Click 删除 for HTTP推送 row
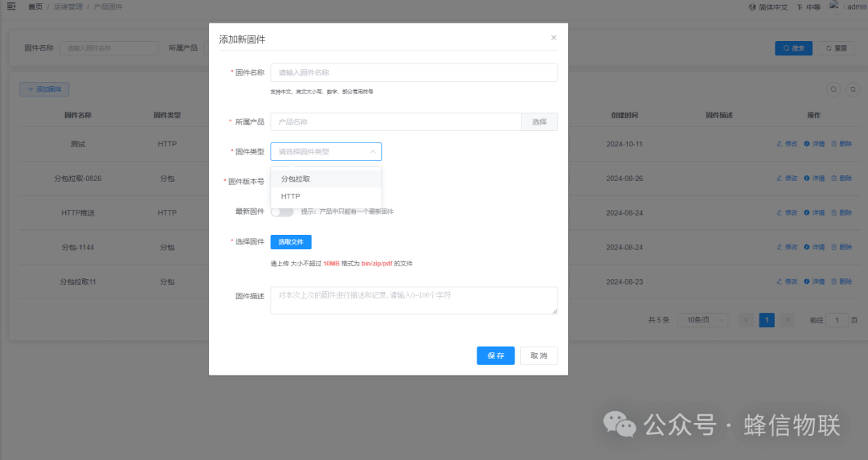868x460 pixels. tap(841, 213)
